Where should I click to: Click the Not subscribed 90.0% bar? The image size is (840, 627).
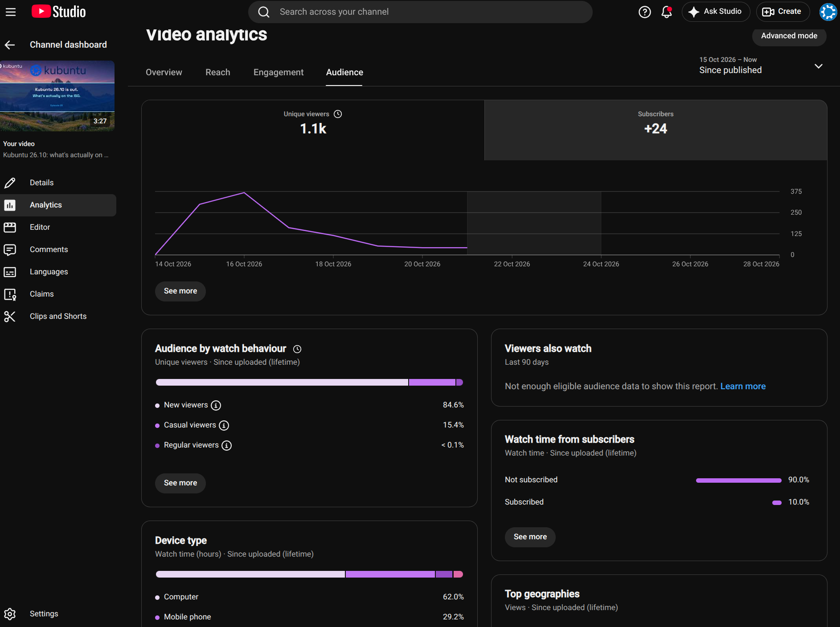(738, 480)
